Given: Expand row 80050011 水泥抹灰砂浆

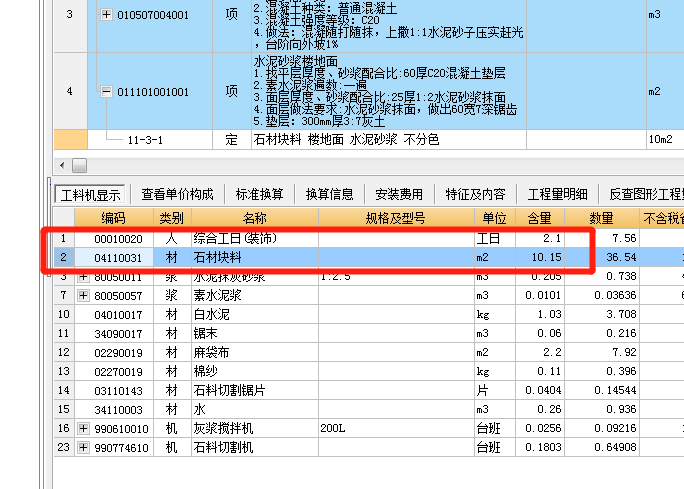Looking at the screenshot, I should coord(83,277).
